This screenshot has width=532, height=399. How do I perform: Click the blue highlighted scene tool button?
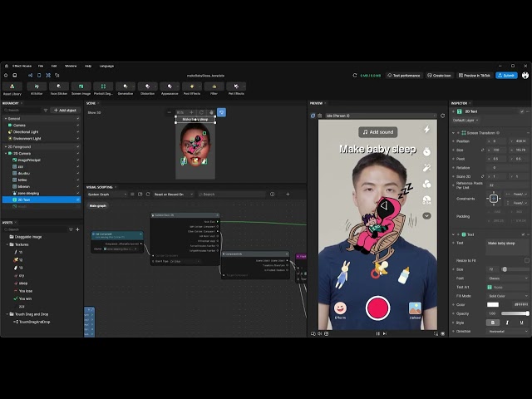click(x=222, y=112)
